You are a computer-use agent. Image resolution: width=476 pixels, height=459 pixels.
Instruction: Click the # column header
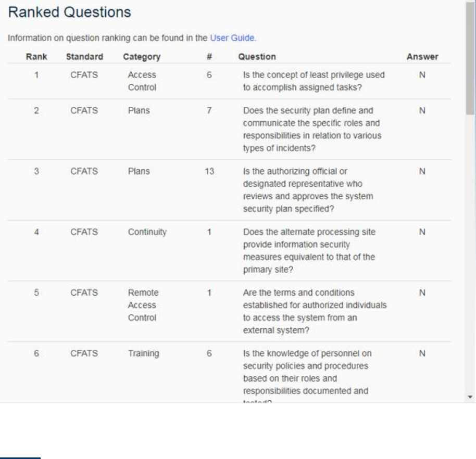[x=209, y=57]
